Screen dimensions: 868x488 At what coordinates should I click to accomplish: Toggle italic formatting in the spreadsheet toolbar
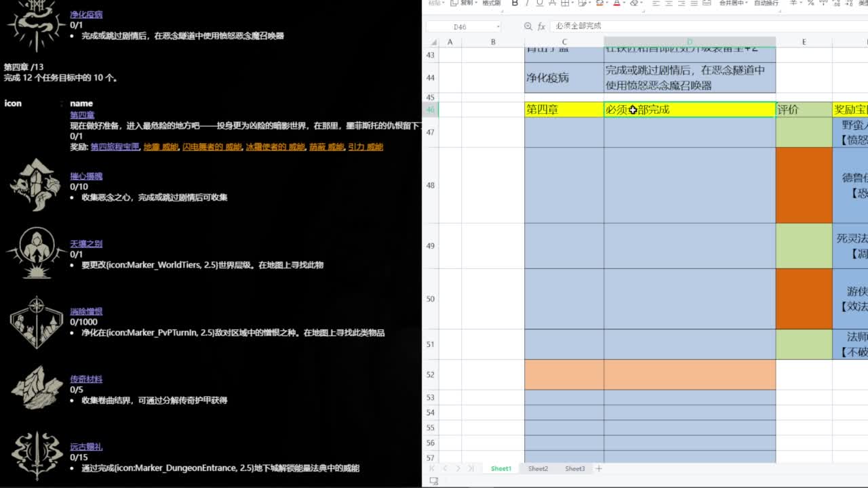527,3
